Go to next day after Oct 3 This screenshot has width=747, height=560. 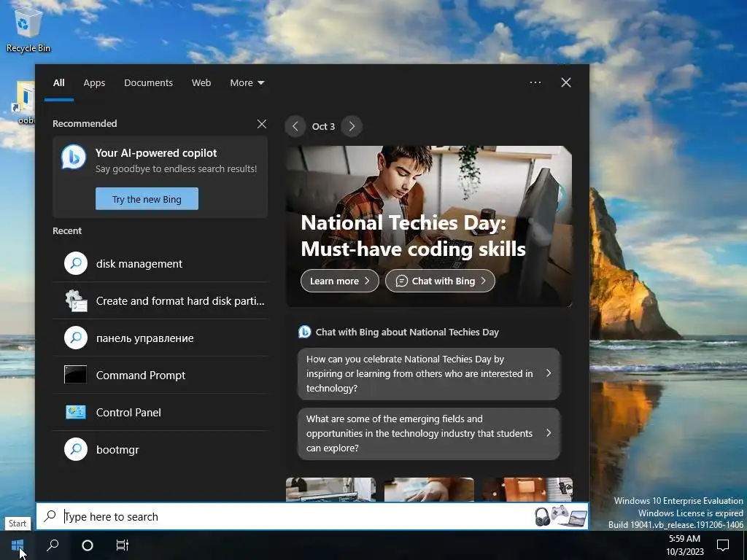tap(352, 126)
